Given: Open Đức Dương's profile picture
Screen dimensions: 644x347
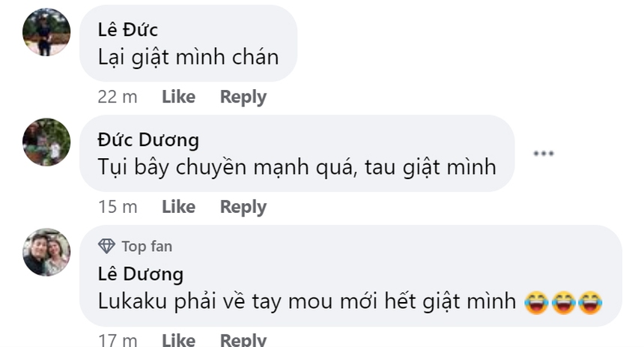Looking at the screenshot, I should (x=46, y=142).
